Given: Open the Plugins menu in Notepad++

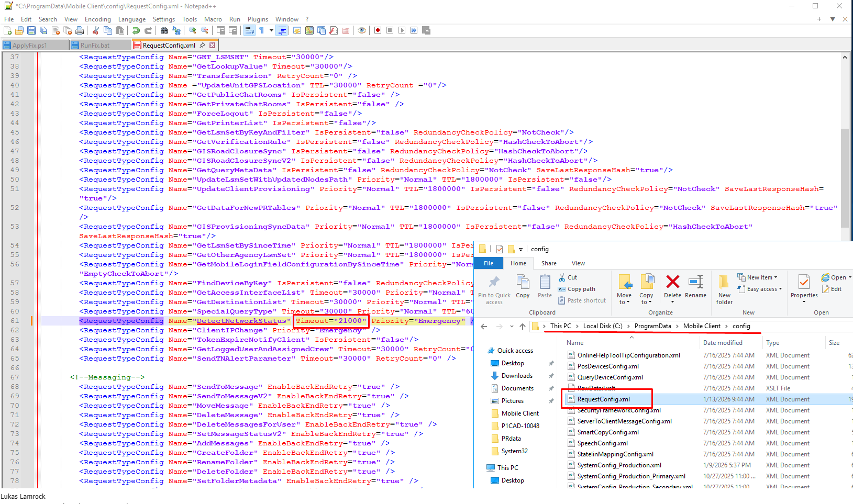Looking at the screenshot, I should pyautogui.click(x=258, y=19).
